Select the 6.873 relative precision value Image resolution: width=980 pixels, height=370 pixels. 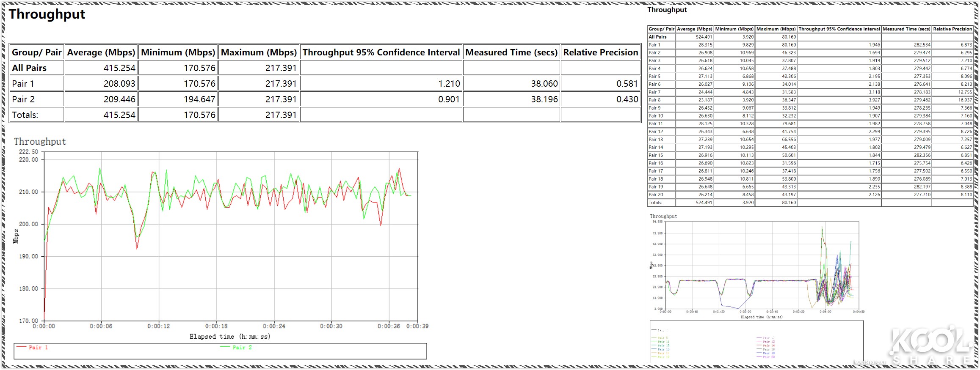(x=966, y=45)
